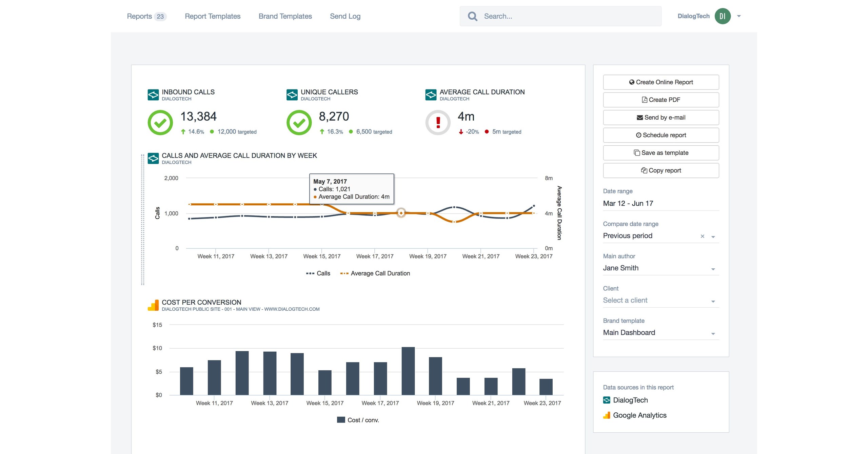
Task: Click the copy icon on Save as template
Action: [637, 152]
